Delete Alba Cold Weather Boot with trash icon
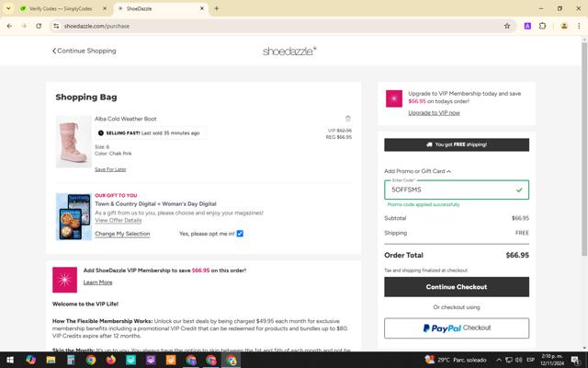Viewport: 588px width, 368px height. click(347, 119)
